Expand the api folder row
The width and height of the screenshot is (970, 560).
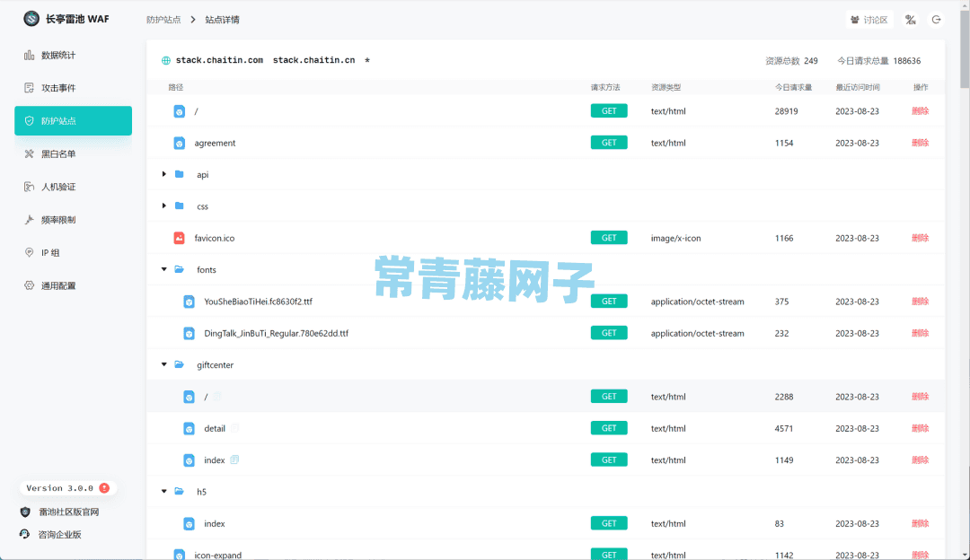164,174
